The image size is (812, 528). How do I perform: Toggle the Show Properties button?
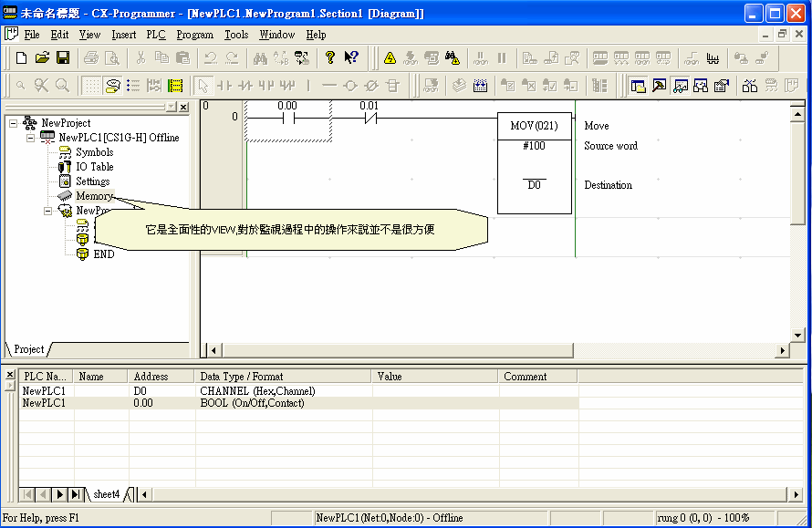point(722,86)
